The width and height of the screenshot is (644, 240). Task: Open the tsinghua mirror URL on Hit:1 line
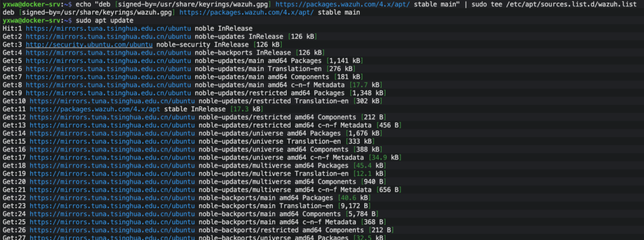(108, 29)
